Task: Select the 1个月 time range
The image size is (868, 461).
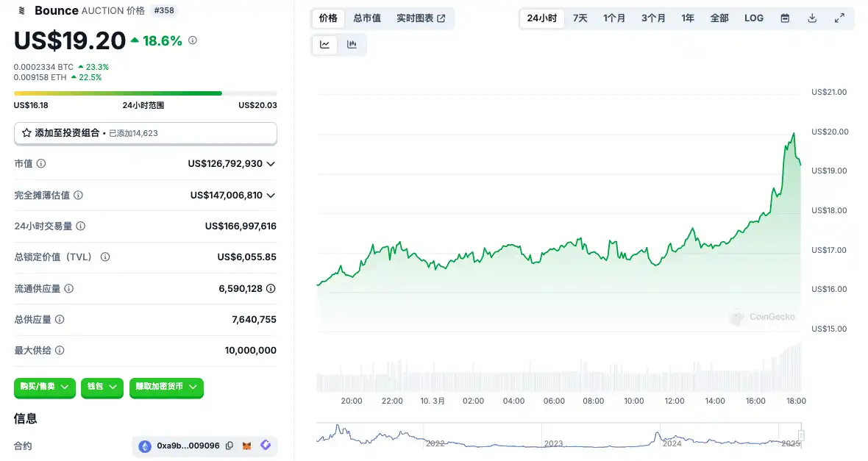Action: (614, 18)
